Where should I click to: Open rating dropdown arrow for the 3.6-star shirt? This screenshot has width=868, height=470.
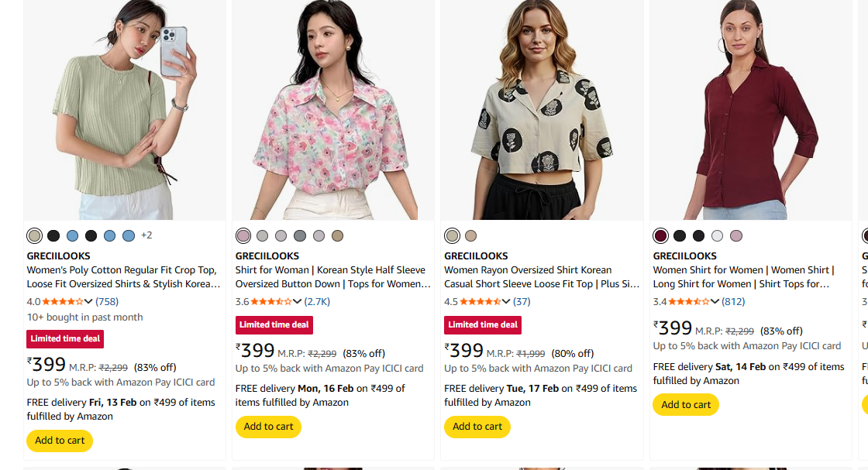point(297,301)
